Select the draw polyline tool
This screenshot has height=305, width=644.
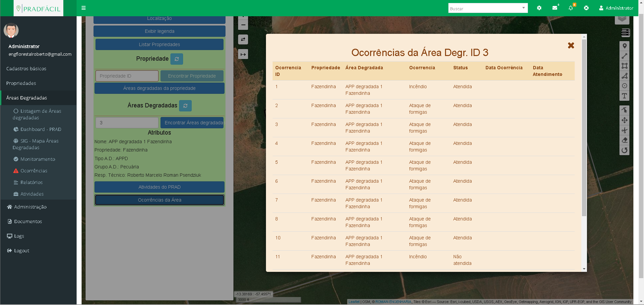(624, 56)
